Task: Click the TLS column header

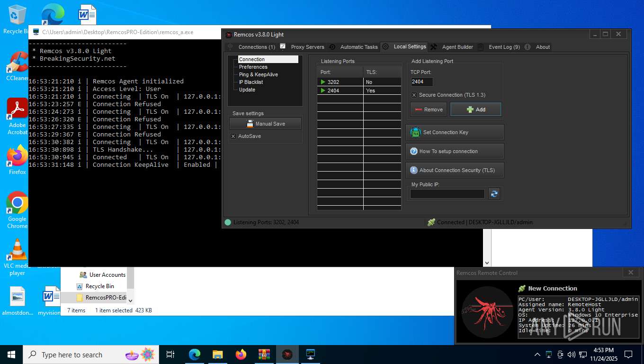Action: pyautogui.click(x=382, y=72)
